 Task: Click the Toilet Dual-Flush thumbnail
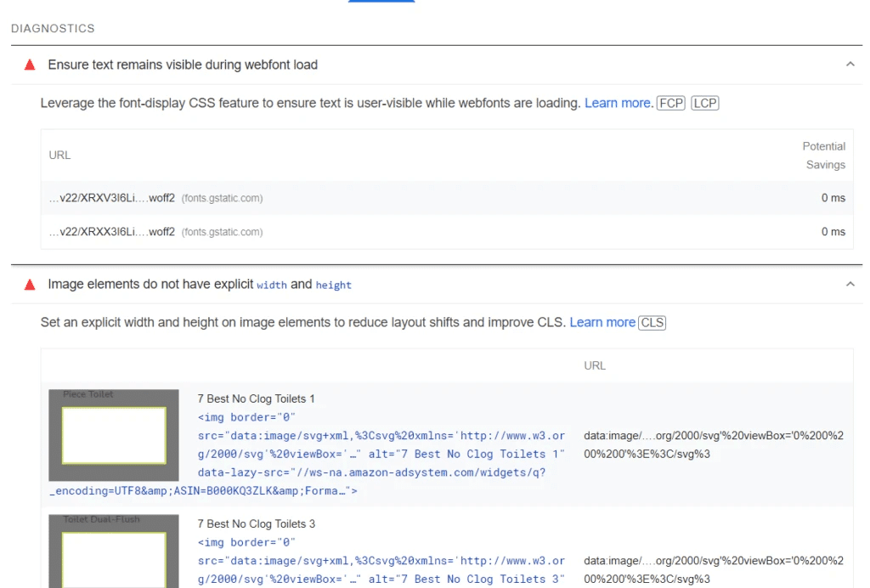[x=114, y=552]
